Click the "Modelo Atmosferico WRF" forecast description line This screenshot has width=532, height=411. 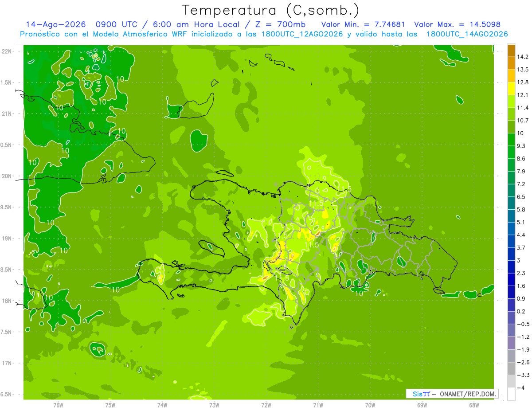tap(264, 34)
